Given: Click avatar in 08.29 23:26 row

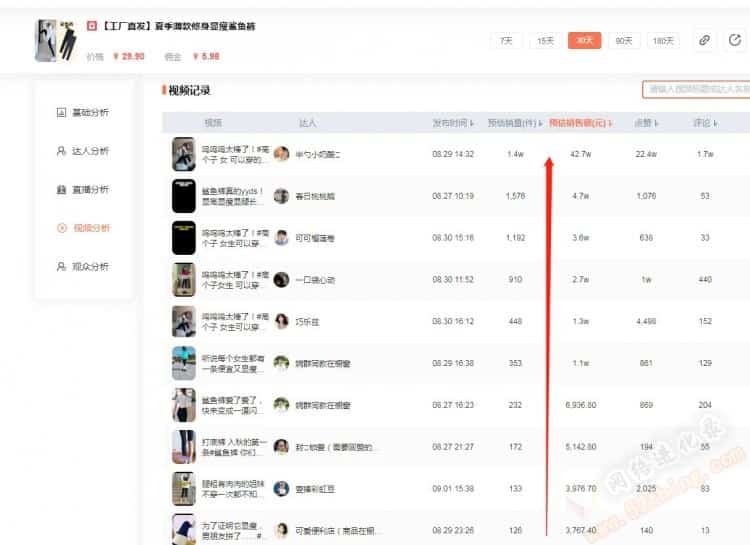Looking at the screenshot, I should 281,530.
